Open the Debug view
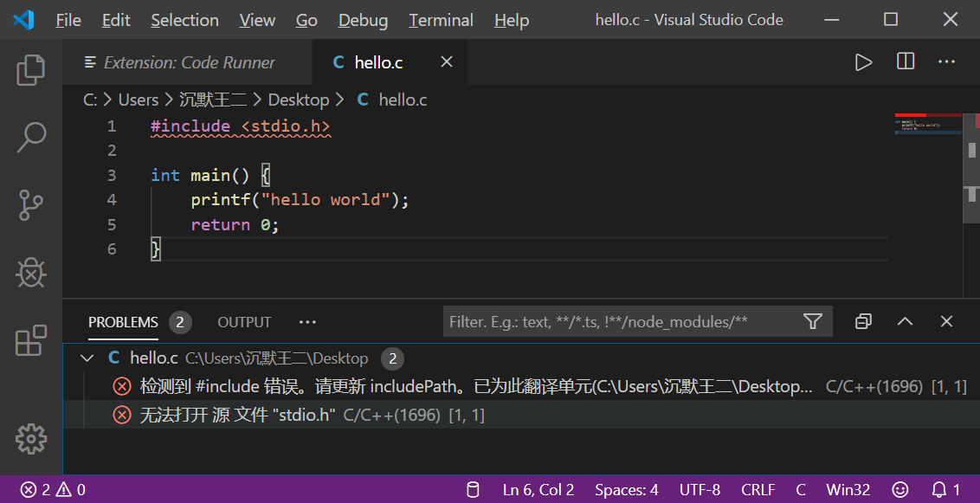Viewport: 980px width, 503px height. 31,273
